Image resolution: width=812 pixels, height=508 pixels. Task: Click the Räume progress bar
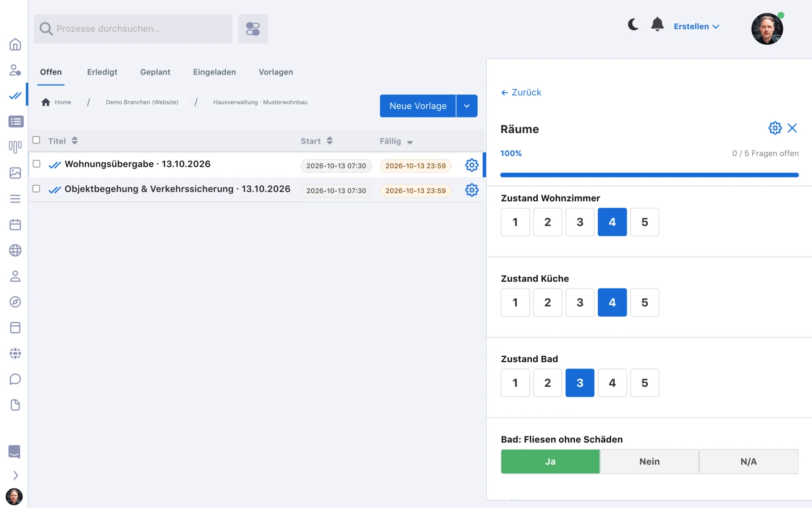click(649, 175)
